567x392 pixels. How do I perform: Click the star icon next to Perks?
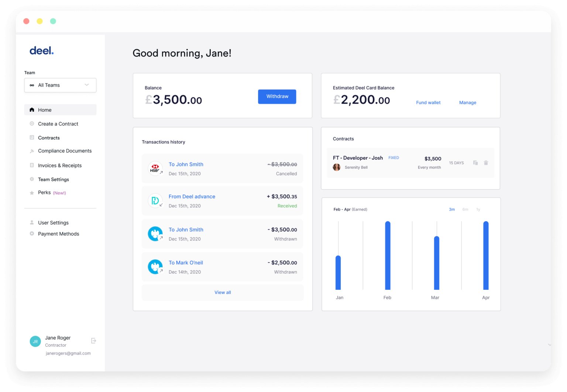click(x=32, y=192)
